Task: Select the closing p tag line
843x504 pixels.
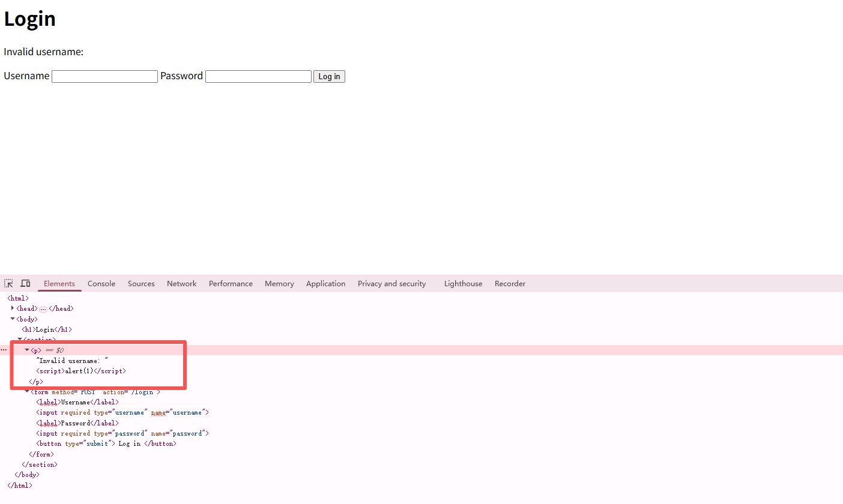Action: 36,382
